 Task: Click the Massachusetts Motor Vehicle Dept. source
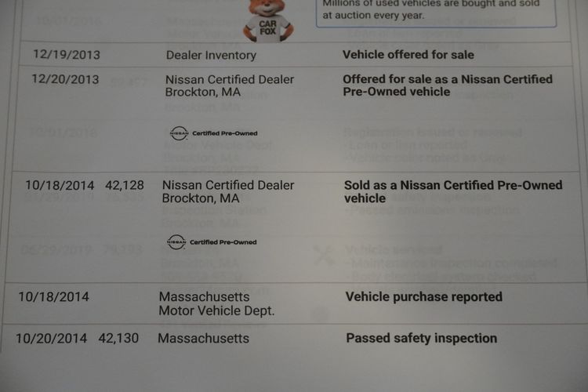216,303
